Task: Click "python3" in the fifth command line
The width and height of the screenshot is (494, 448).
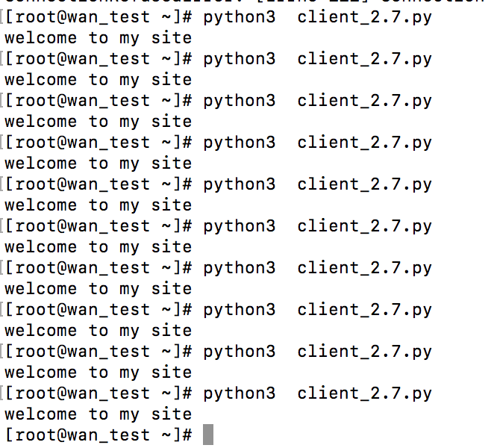Action: pos(239,184)
